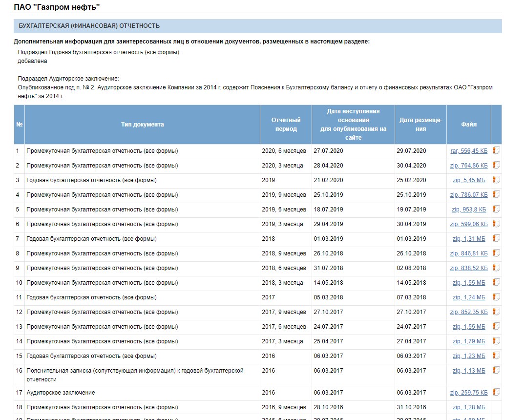Screen dimensions: 505x420
Task: Download the zip, 838,52 КБ file
Action: pyautogui.click(x=468, y=268)
